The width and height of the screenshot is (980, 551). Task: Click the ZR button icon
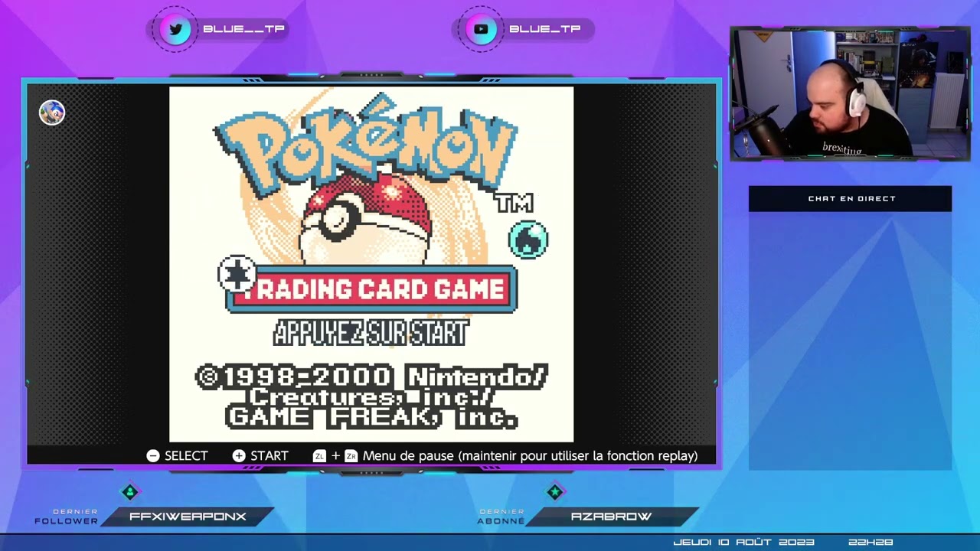click(351, 455)
